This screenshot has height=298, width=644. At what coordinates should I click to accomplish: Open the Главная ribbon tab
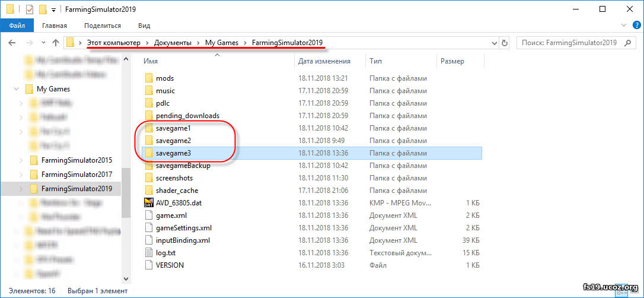pyautogui.click(x=54, y=26)
